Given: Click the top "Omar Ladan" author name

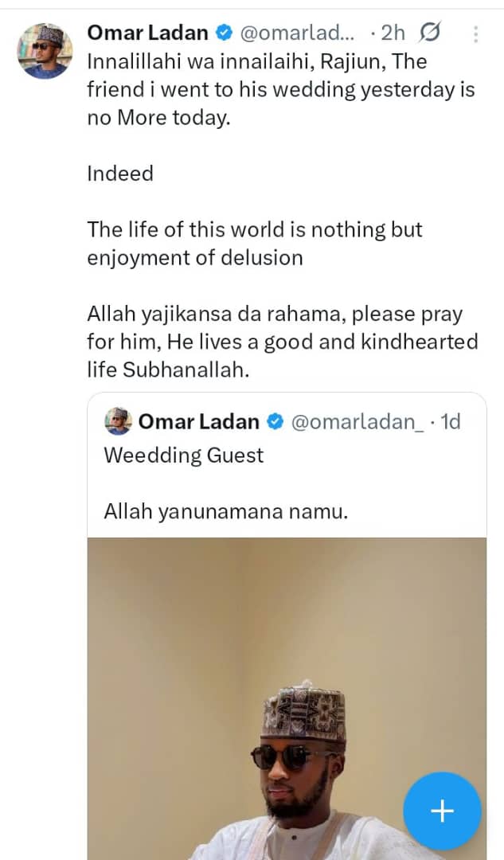Looking at the screenshot, I should (x=147, y=33).
